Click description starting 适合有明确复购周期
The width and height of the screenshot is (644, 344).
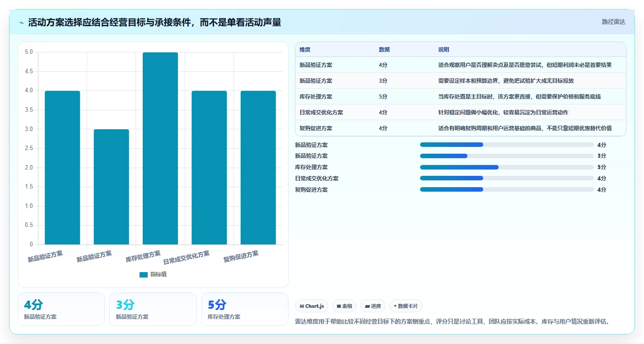point(525,128)
